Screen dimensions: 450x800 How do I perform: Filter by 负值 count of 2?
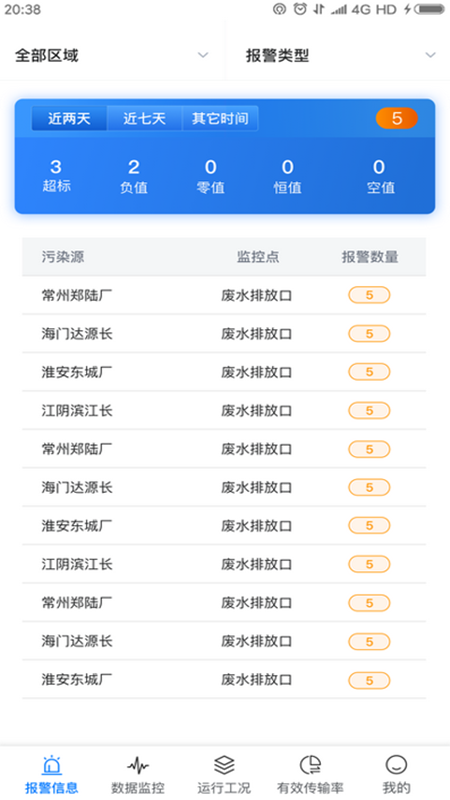tap(134, 176)
